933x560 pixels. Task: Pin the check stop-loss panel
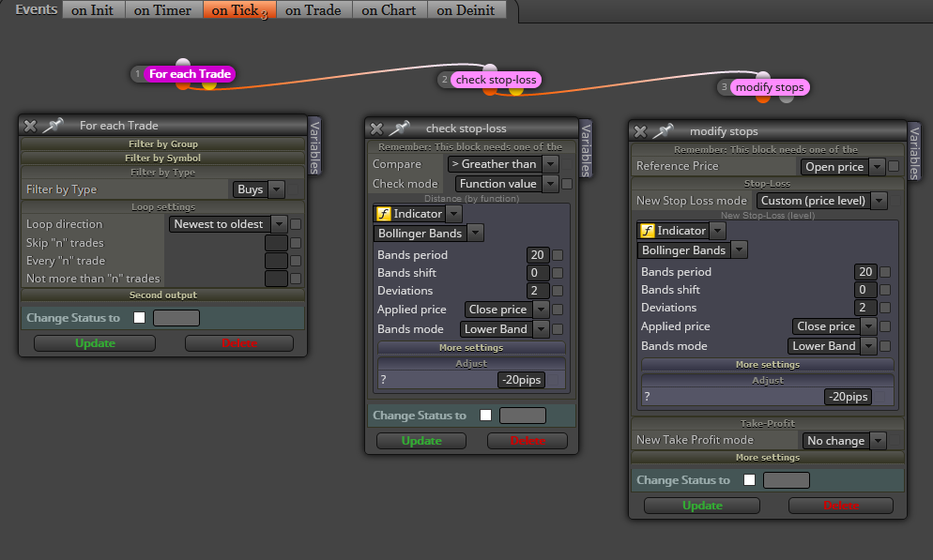[x=400, y=128]
